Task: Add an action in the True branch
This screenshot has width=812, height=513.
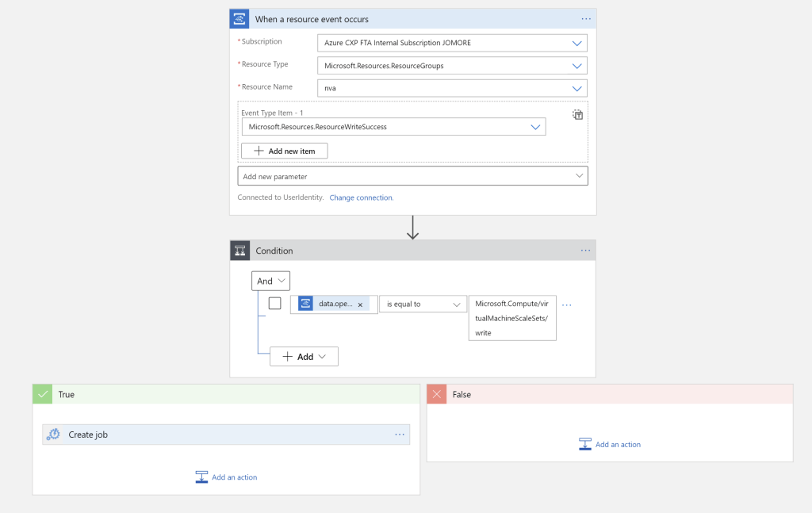Action: (x=227, y=477)
